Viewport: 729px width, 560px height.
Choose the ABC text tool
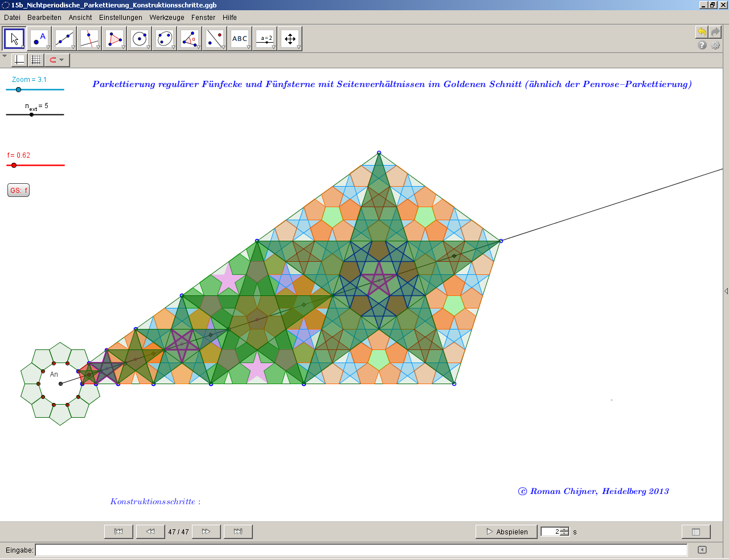point(240,39)
